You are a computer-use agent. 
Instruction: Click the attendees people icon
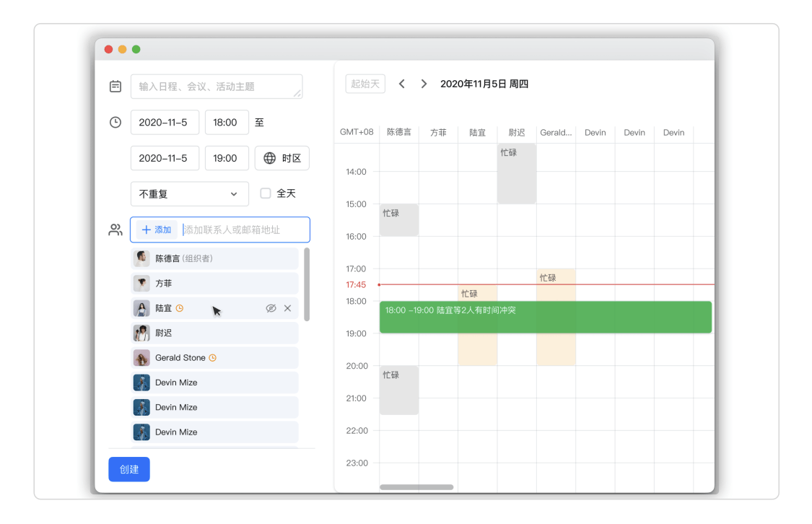coord(115,230)
